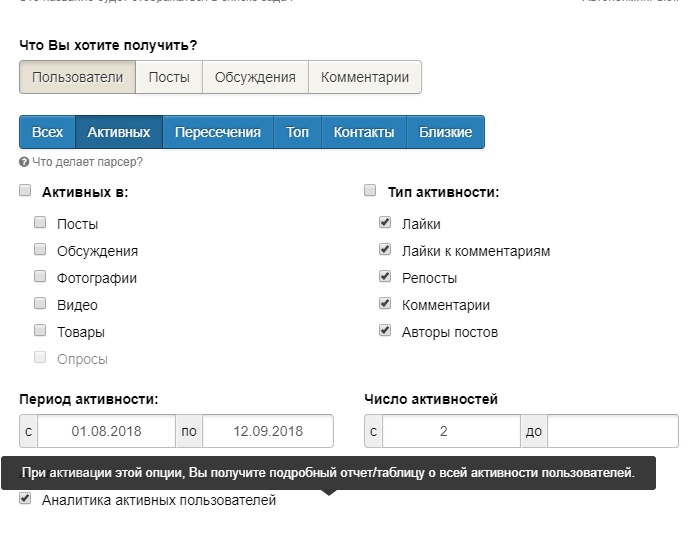This screenshot has width=692, height=533.
Task: Toggle the Аналитика активных пользователей checkbox
Action: pyautogui.click(x=25, y=498)
